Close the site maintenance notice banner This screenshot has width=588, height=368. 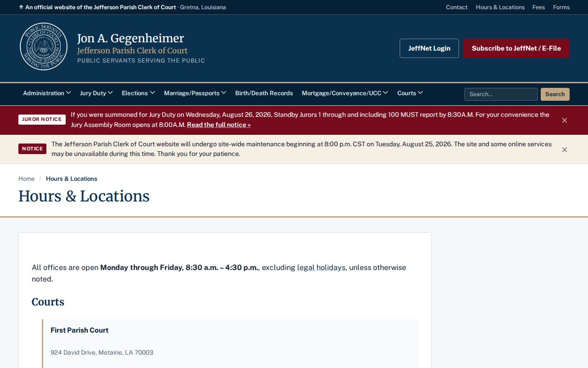tap(565, 149)
